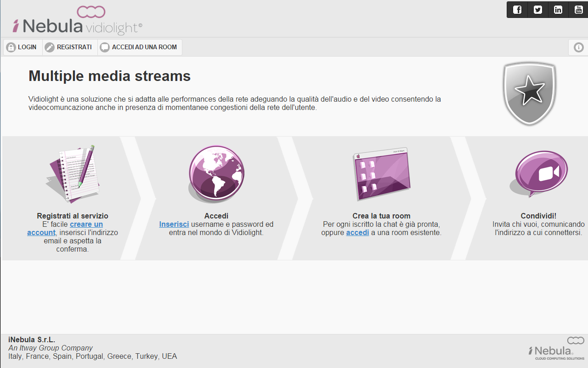Open the REGISTRATI menu item
Viewport: 588px width, 368px height.
pos(70,47)
